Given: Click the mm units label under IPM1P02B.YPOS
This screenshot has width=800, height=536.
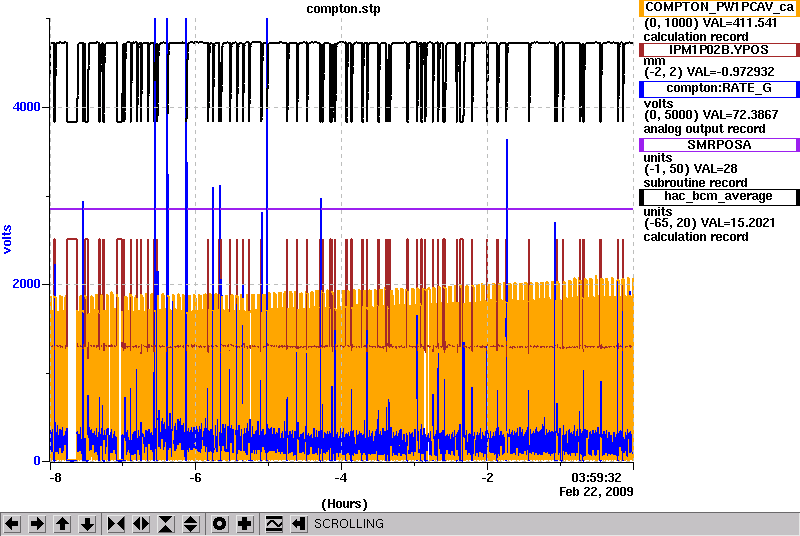Looking at the screenshot, I should pos(655,61).
